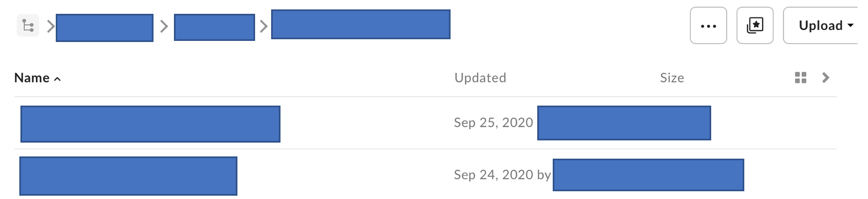Screen dimensions: 868x199
Task: Click the current folder breadcrumb name
Action: point(361,24)
